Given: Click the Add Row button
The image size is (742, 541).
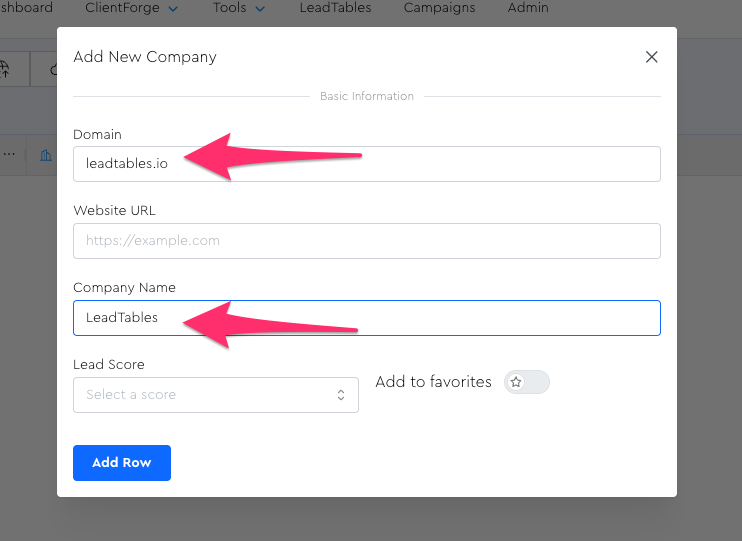Looking at the screenshot, I should 122,463.
